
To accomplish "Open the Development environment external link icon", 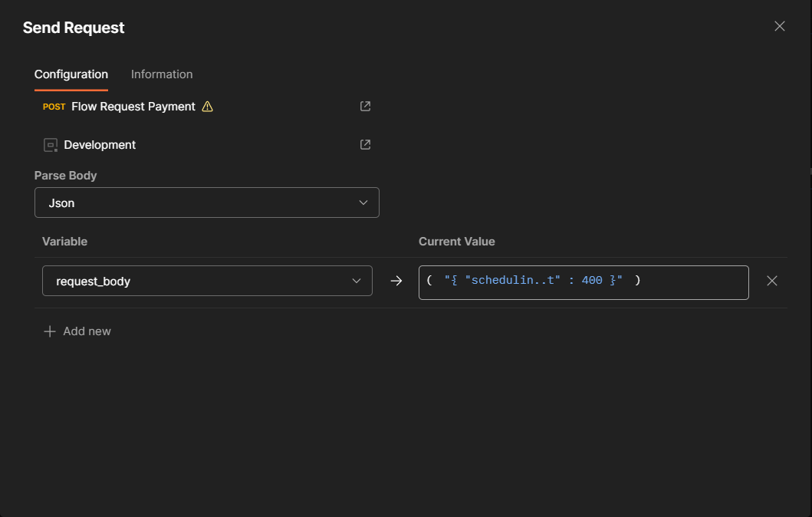I will 365,144.
